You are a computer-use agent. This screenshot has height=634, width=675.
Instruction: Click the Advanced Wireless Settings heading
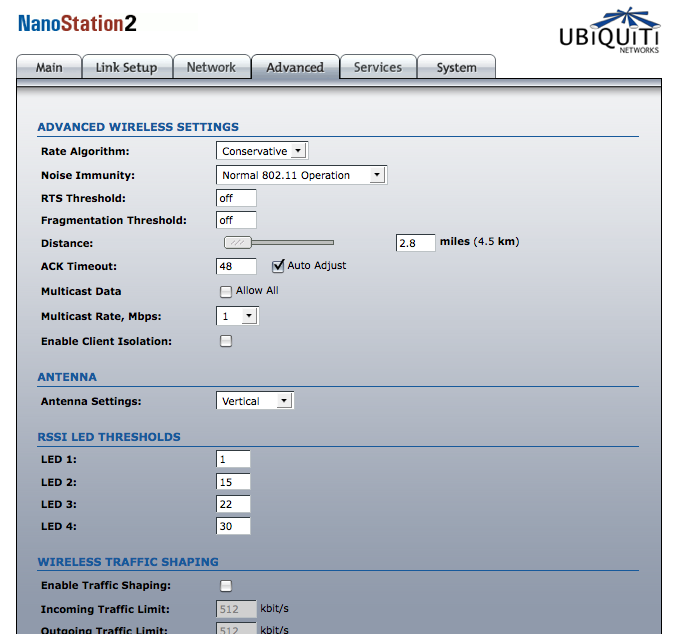pos(138,127)
